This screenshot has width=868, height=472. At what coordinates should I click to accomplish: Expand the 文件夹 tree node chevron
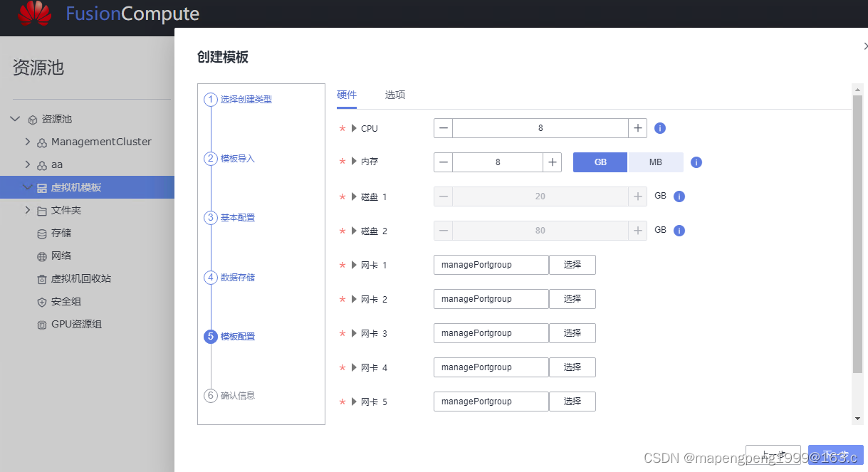[28, 210]
